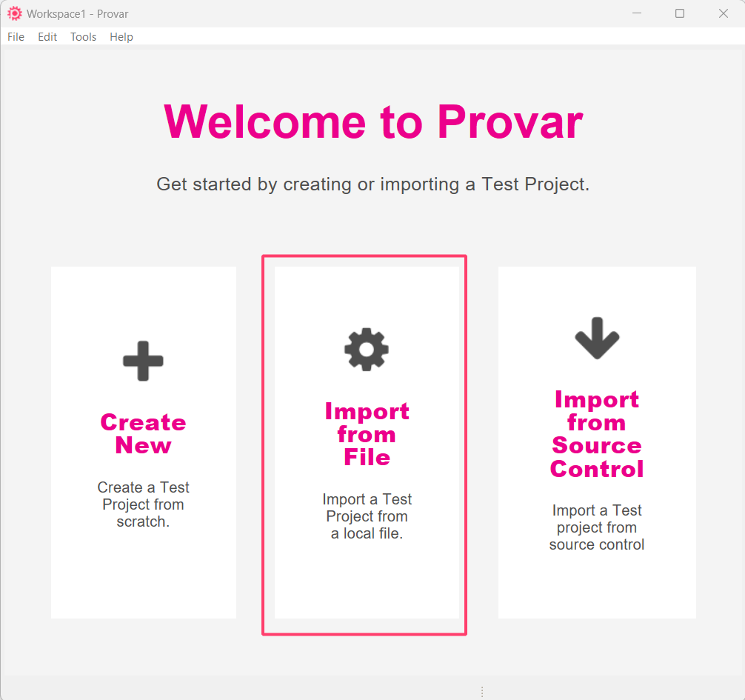Image resolution: width=745 pixels, height=700 pixels.
Task: Close the Provar window
Action: [x=723, y=13]
